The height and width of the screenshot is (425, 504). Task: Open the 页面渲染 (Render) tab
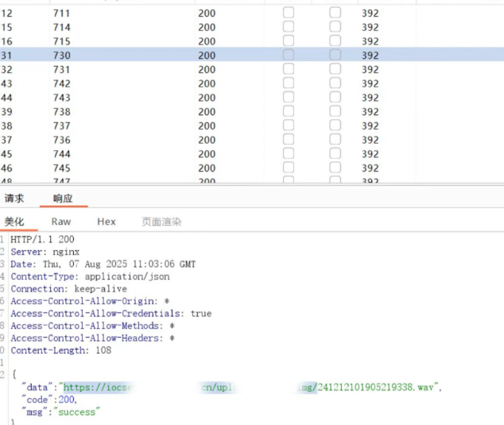pyautogui.click(x=161, y=222)
